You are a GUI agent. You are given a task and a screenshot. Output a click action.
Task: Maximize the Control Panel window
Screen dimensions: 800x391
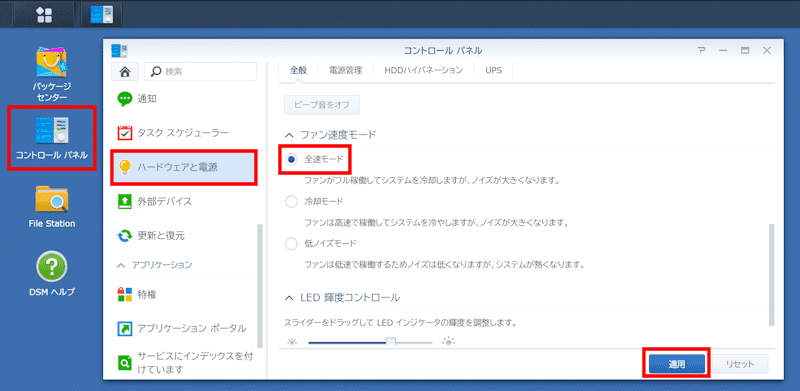pos(745,51)
